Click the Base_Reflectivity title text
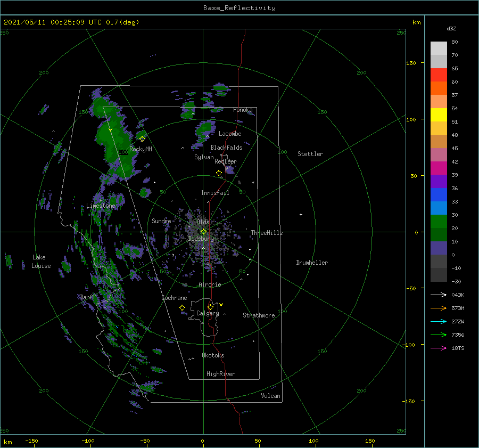Screen dimensions: 479x448 tap(240, 8)
